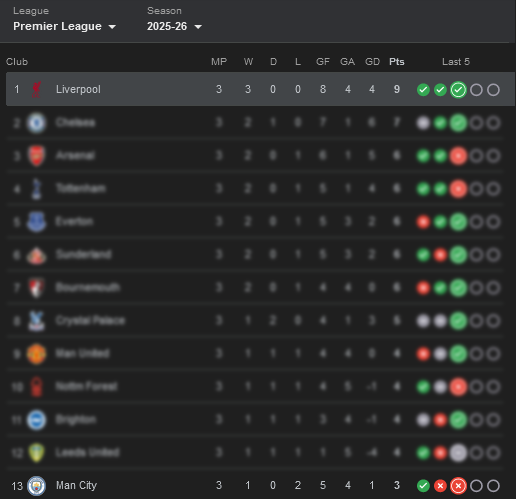Click the GD column header
Viewport: 516px width, 499px height.
372,62
